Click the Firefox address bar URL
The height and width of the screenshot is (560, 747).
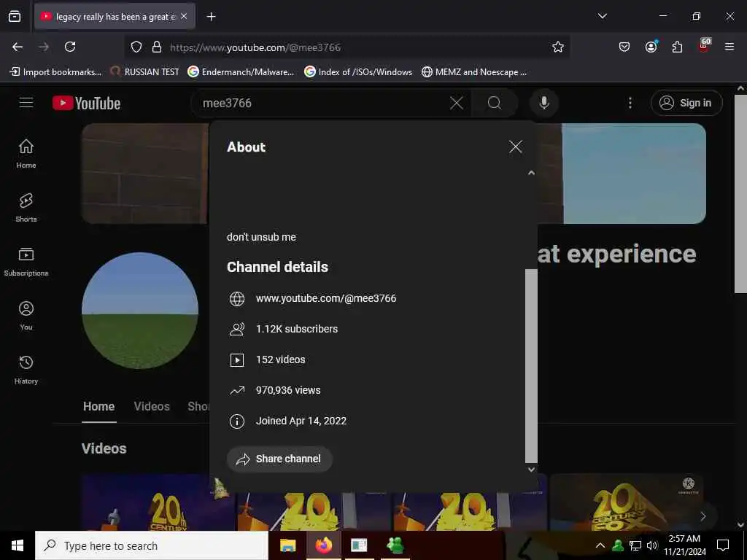[x=255, y=47]
